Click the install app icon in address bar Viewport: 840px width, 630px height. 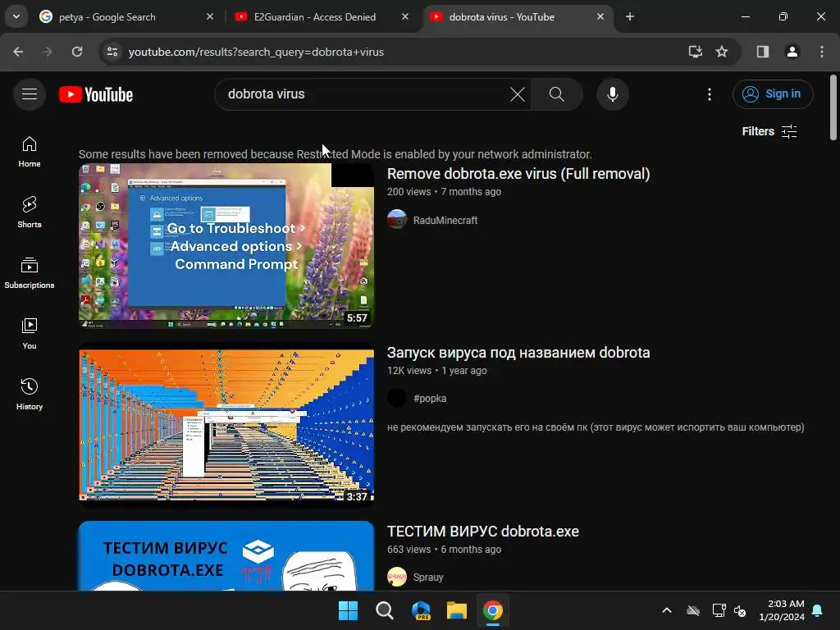click(x=696, y=52)
